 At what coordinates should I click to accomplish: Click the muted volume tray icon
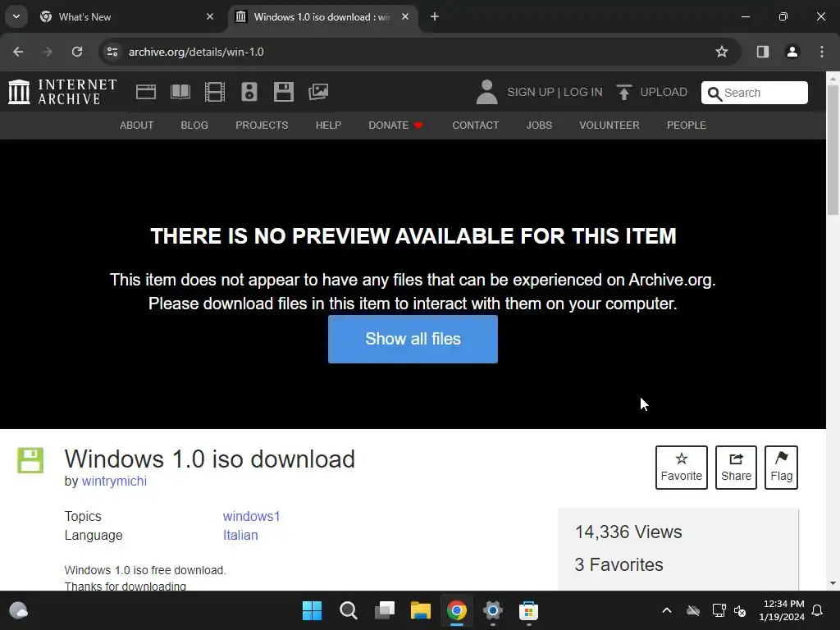740,610
